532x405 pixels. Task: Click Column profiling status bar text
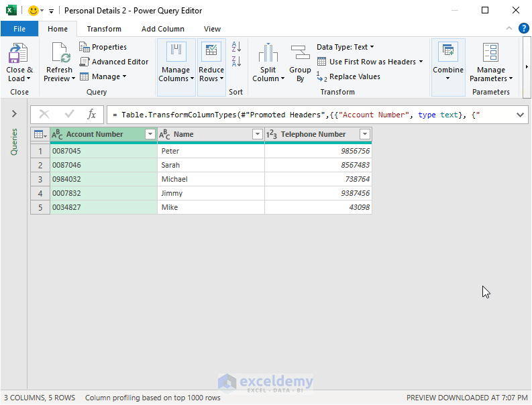pyautogui.click(x=153, y=398)
